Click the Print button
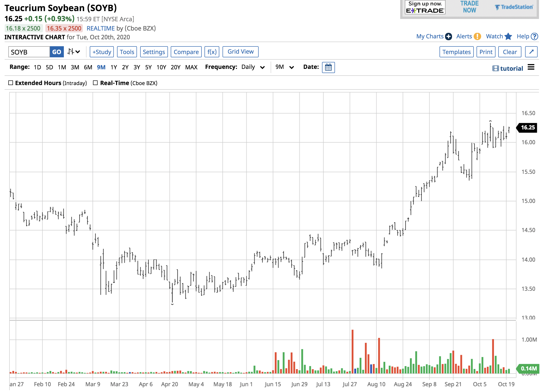 coord(486,52)
